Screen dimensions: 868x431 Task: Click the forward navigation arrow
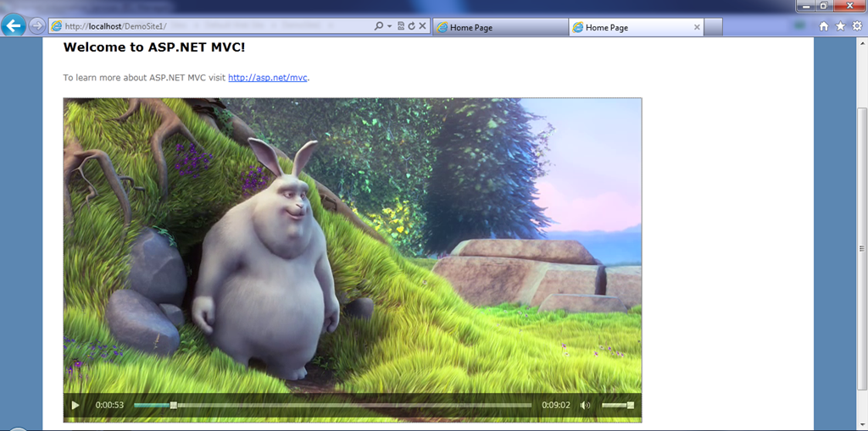tap(36, 26)
